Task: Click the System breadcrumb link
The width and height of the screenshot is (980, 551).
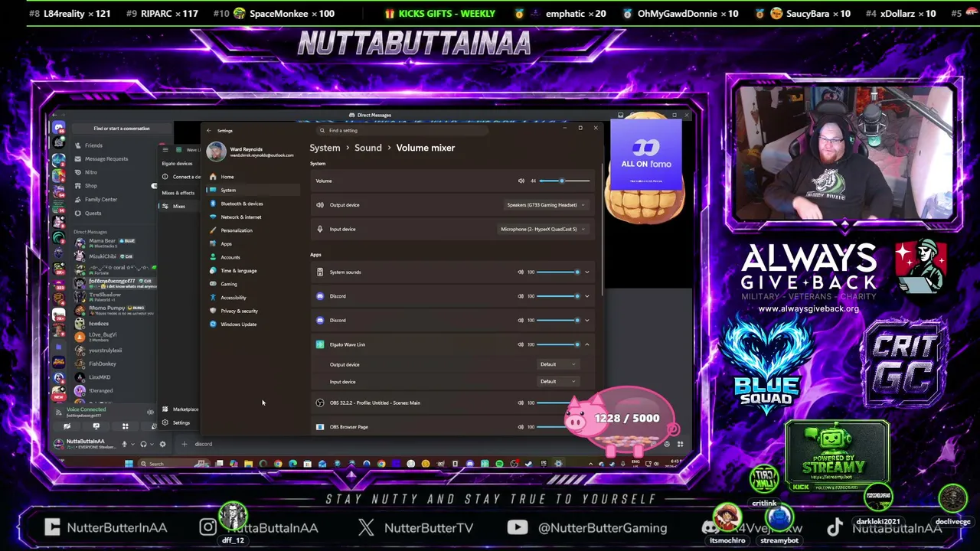Action: pyautogui.click(x=325, y=148)
